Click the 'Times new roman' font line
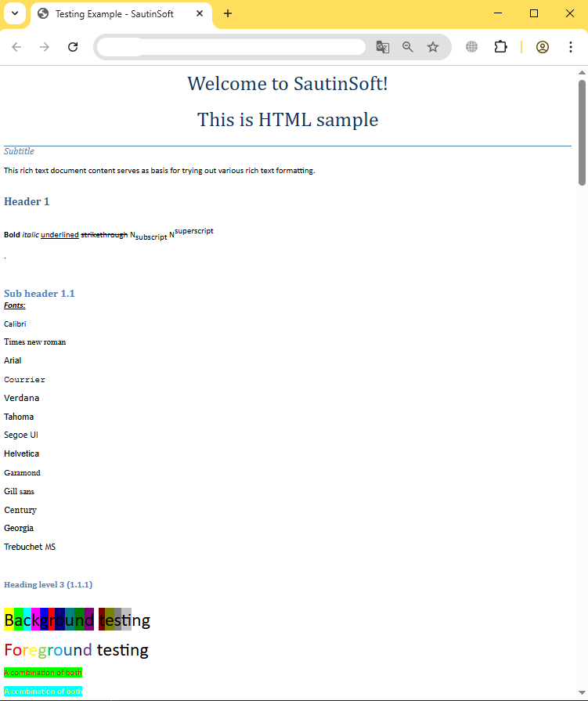Screen dimensions: 588x701 tap(35, 342)
